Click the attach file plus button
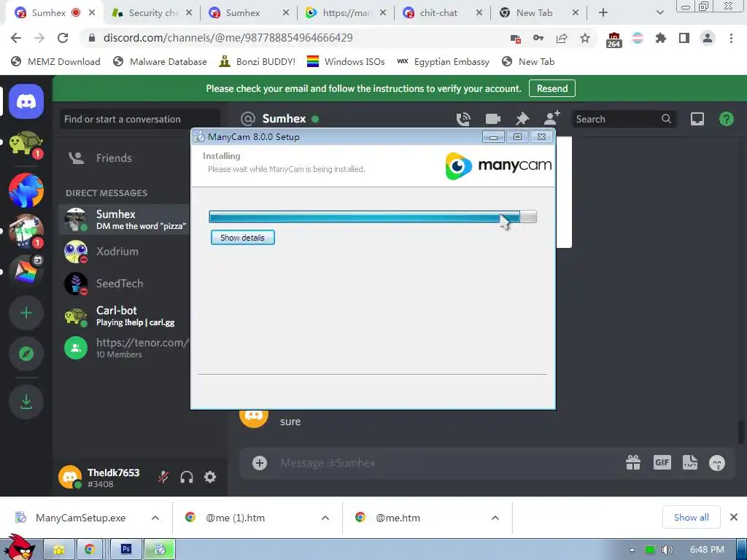 260,463
